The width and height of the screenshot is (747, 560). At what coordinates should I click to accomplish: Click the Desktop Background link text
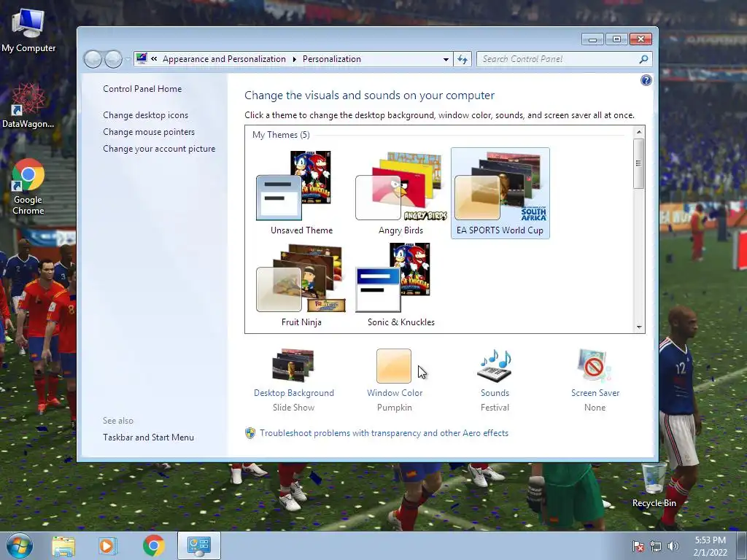[294, 393]
